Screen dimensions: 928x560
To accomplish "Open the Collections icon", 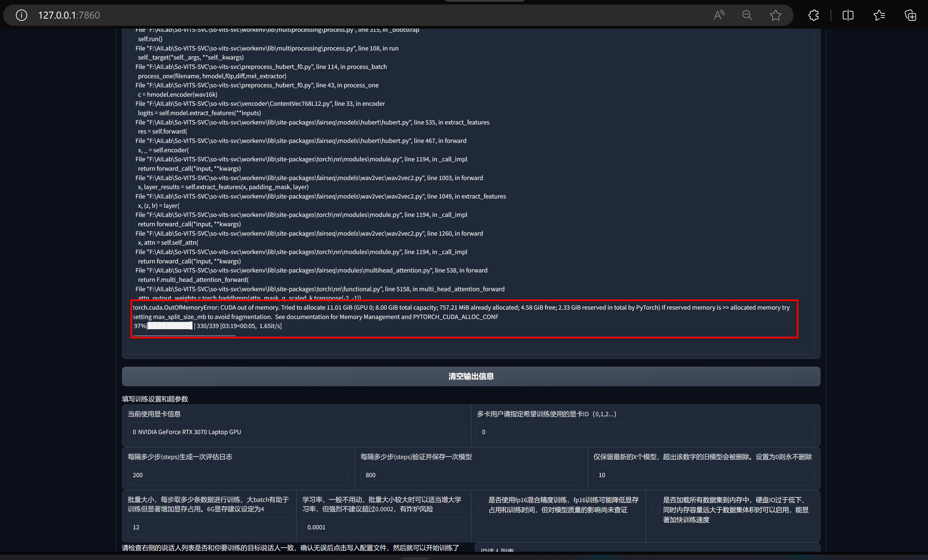I will click(910, 15).
